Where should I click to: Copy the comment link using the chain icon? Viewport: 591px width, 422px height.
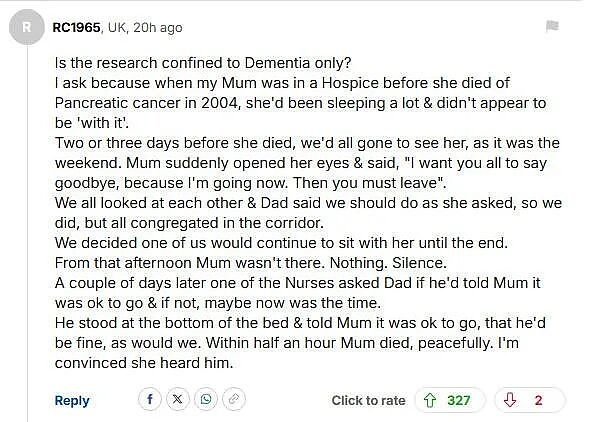pos(234,399)
